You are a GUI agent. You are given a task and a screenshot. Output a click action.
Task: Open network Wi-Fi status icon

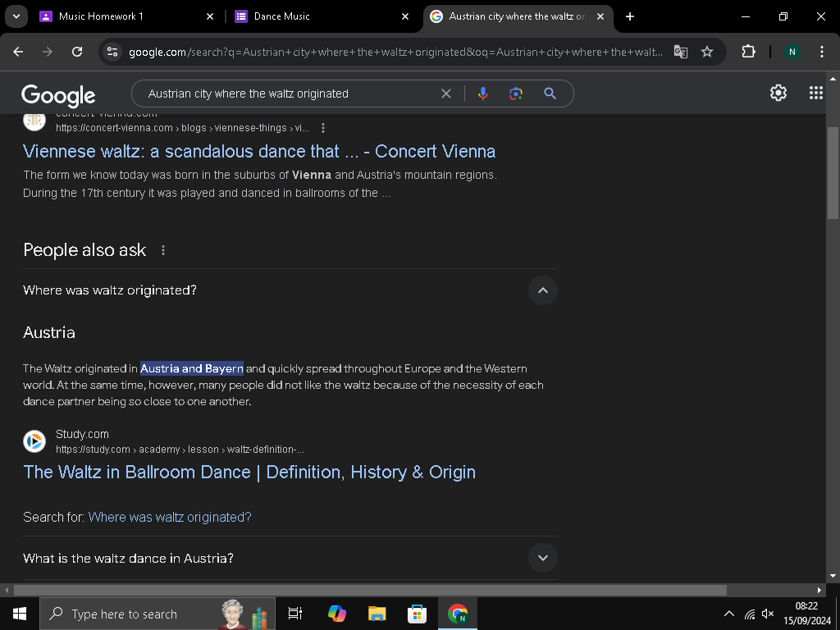pos(750,614)
